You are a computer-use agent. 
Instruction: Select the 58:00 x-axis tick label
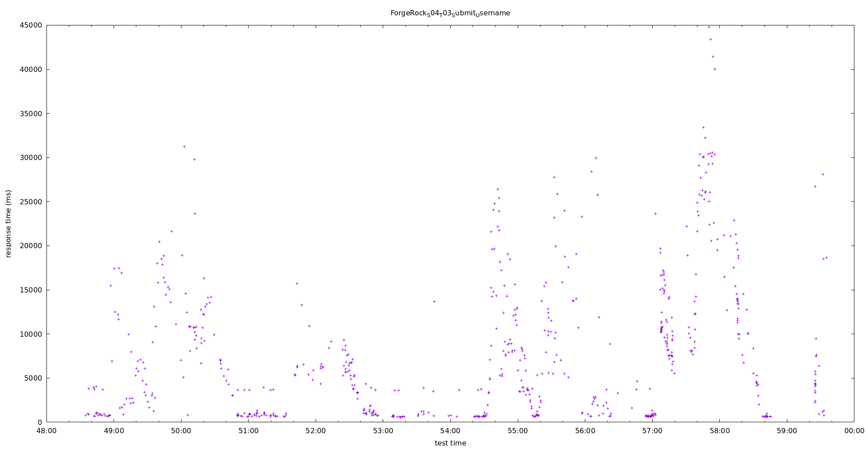pos(719,431)
